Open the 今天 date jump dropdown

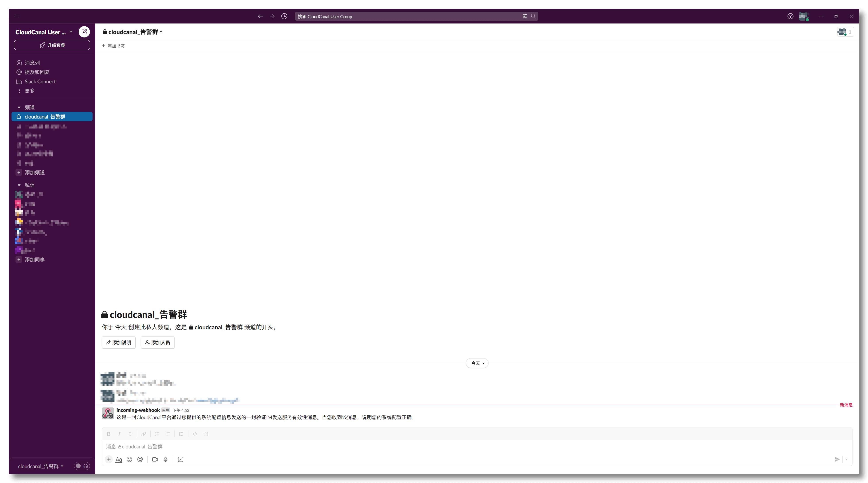coord(477,363)
